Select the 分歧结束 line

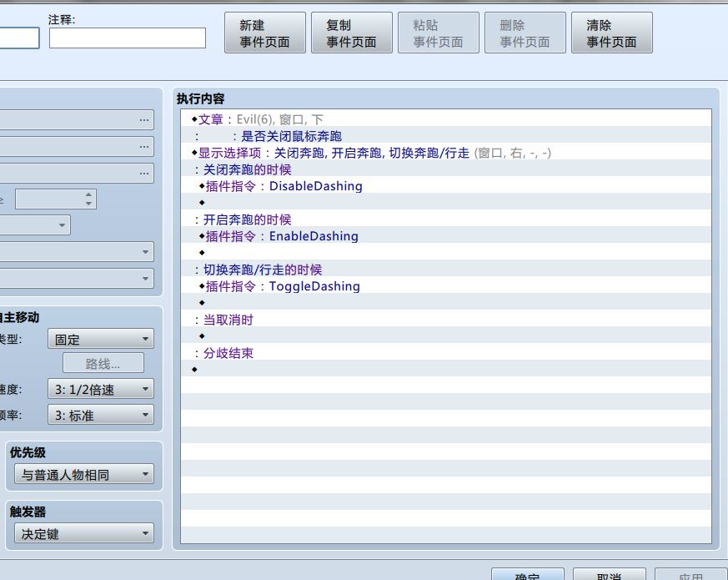(445, 353)
